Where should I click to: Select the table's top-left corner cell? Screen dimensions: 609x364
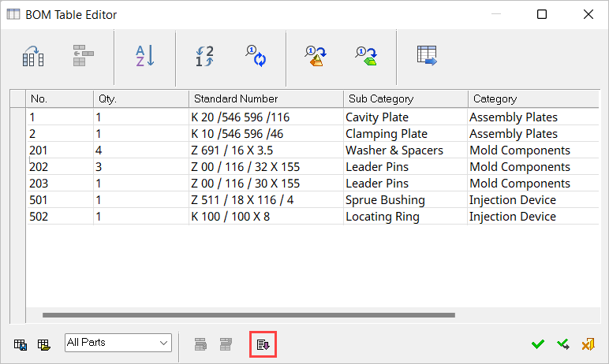(x=18, y=99)
